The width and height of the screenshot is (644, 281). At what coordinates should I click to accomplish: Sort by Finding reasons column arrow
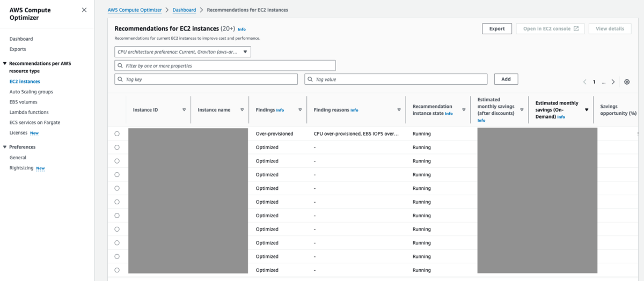(x=399, y=110)
